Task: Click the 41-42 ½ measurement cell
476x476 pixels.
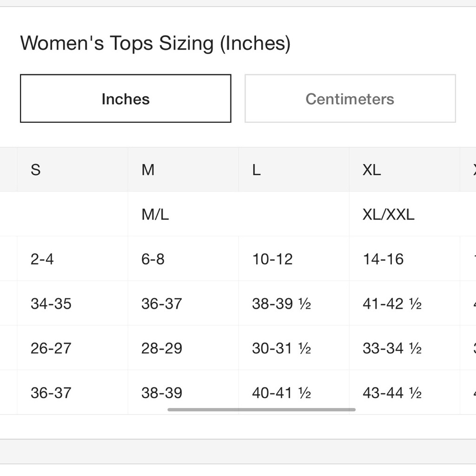Action: pos(405,303)
